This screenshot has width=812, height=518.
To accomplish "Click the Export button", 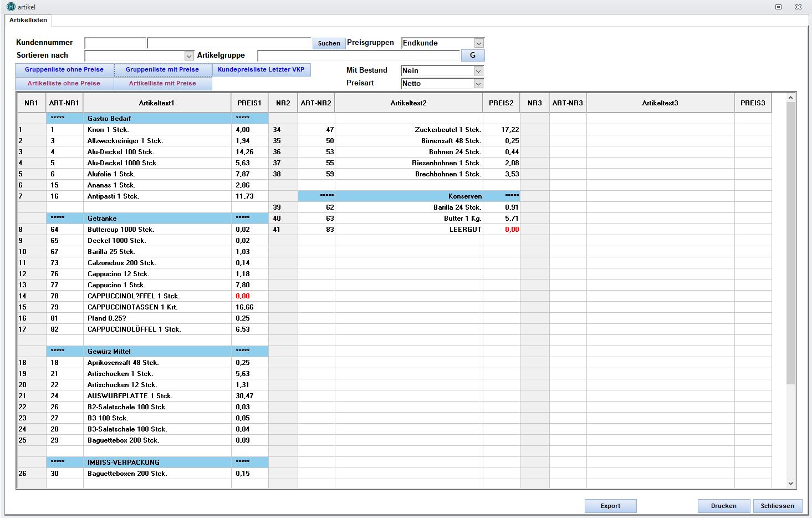I will 610,506.
